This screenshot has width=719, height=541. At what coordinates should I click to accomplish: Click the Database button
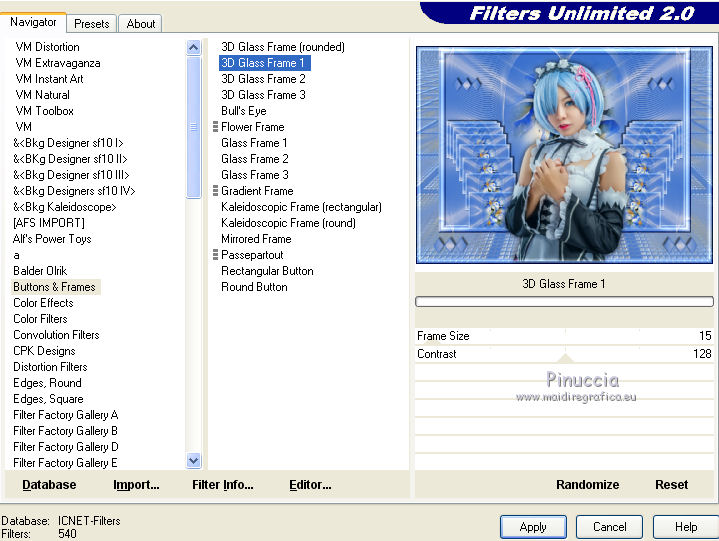pyautogui.click(x=49, y=485)
